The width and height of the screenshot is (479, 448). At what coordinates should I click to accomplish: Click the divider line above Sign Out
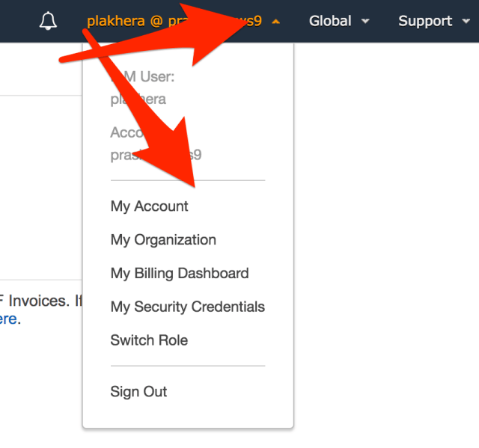188,366
